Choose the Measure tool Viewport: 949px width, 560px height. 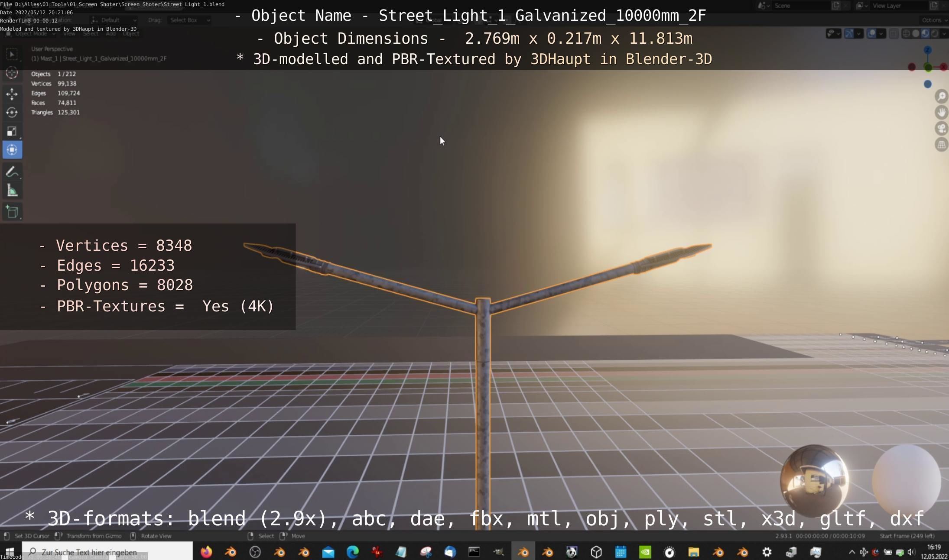[12, 191]
